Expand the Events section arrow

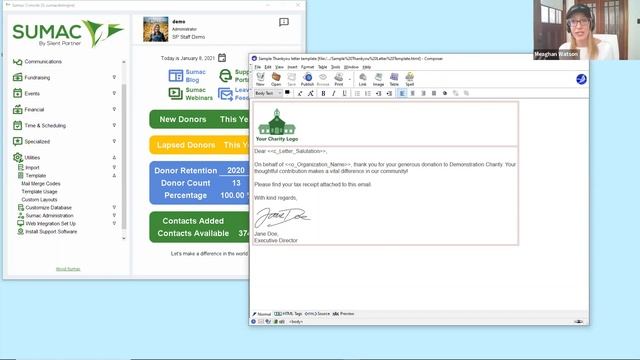pyautogui.click(x=114, y=93)
